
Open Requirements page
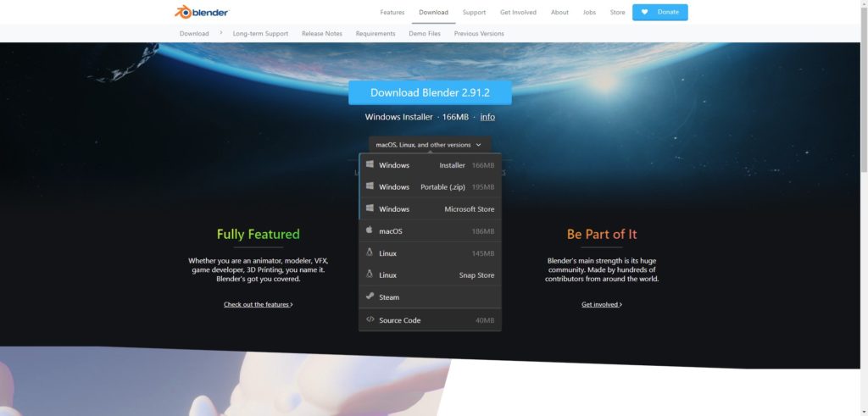(x=376, y=34)
